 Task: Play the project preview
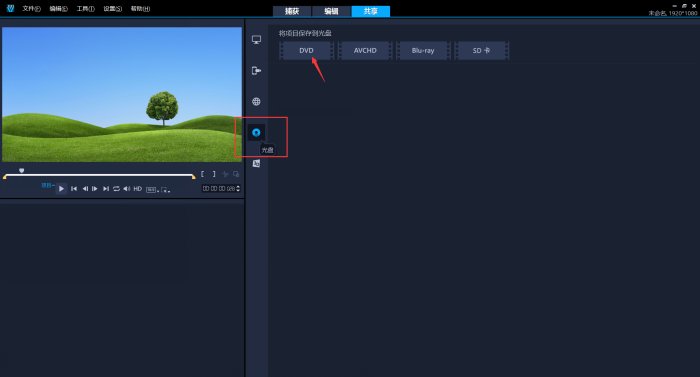61,189
